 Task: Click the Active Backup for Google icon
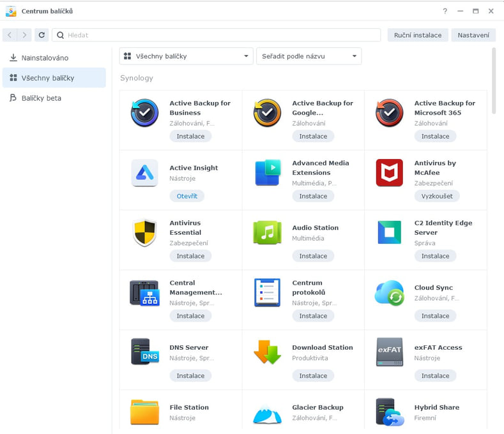[267, 113]
